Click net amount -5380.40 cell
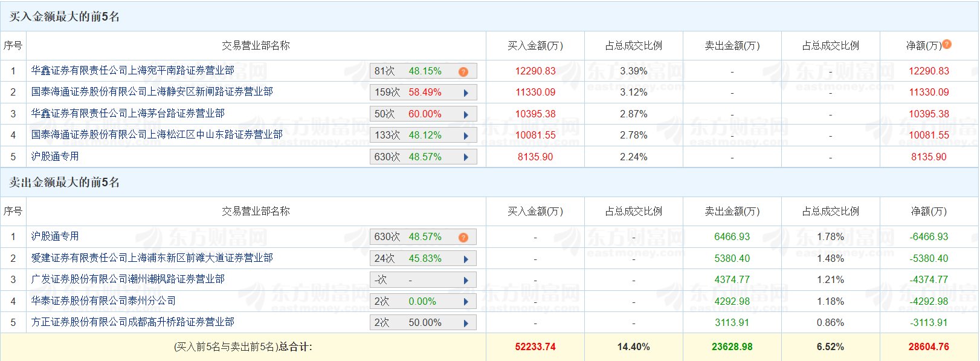The image size is (980, 361). pos(929,258)
